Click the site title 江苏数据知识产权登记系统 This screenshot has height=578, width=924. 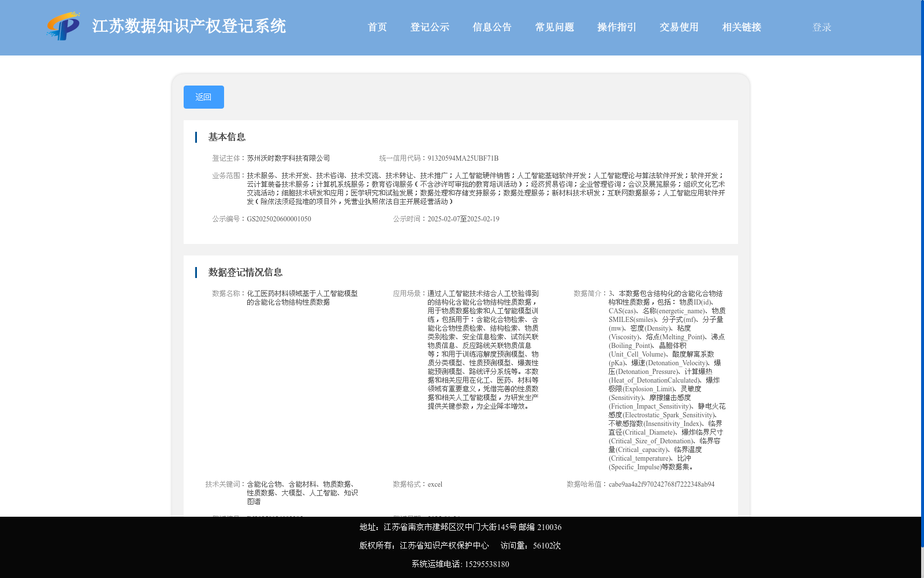click(189, 26)
